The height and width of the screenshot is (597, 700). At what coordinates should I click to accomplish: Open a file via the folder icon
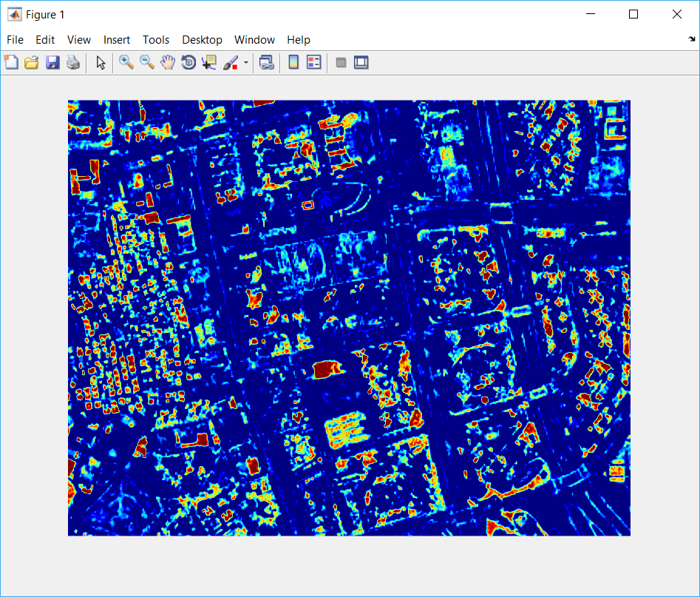click(x=32, y=63)
